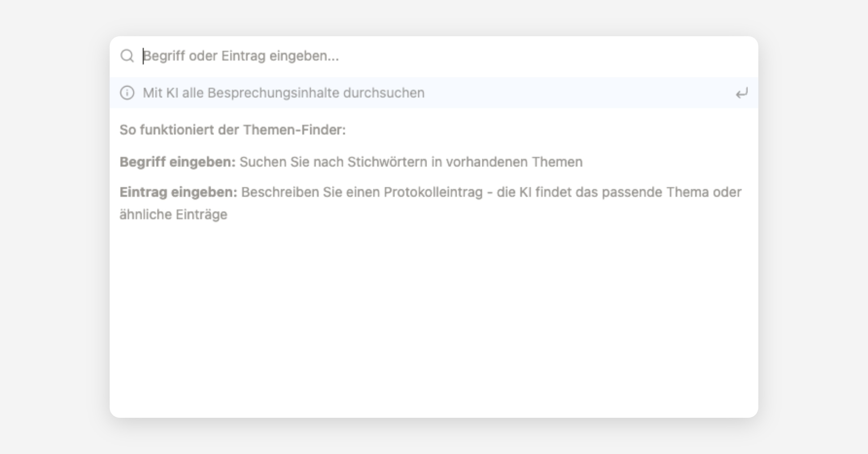Viewport: 868px width, 454px height.
Task: Click the magnifying glass search icon
Action: [x=127, y=56]
